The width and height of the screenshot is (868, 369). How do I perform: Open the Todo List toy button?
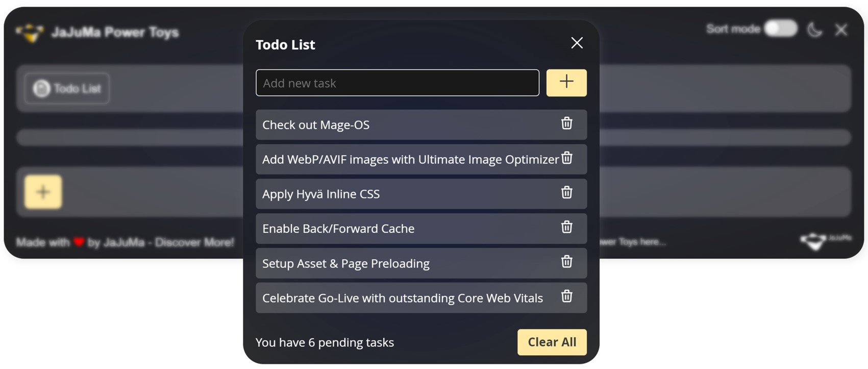[67, 88]
